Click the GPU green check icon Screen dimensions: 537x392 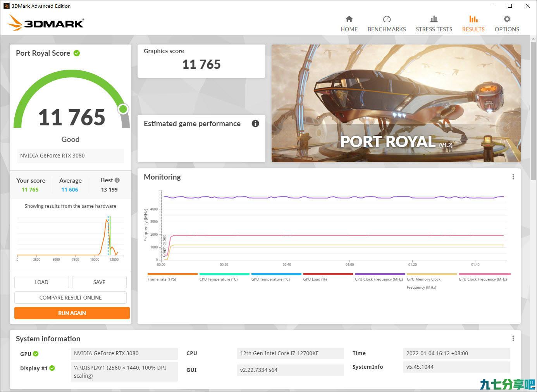pyautogui.click(x=36, y=354)
